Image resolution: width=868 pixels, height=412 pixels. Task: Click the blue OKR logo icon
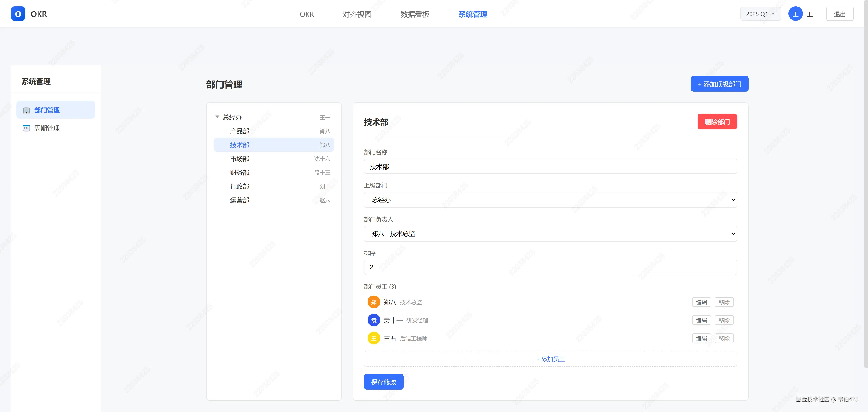point(18,14)
